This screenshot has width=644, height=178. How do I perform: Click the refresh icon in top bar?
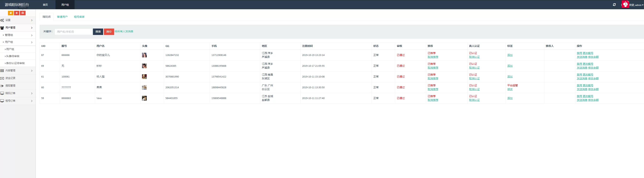[614, 5]
